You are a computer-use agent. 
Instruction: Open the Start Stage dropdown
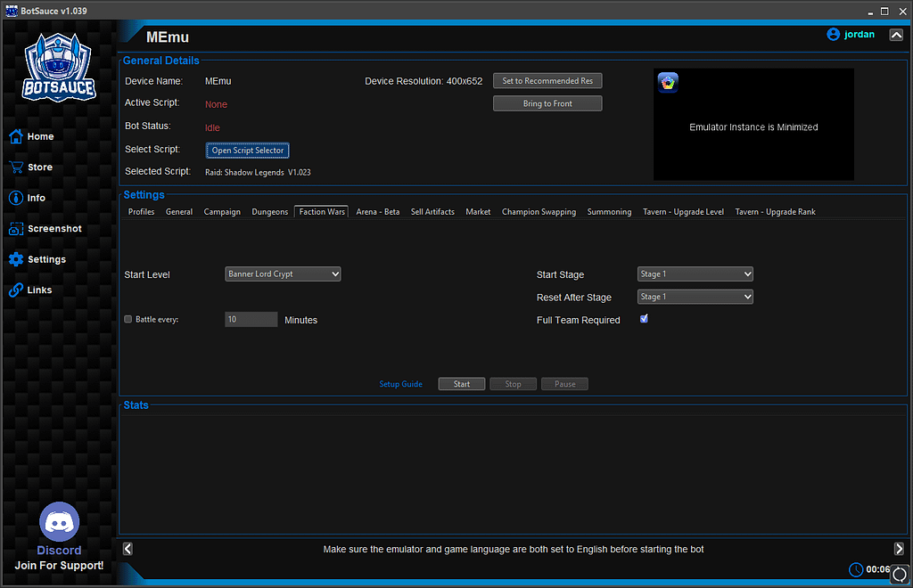click(695, 274)
